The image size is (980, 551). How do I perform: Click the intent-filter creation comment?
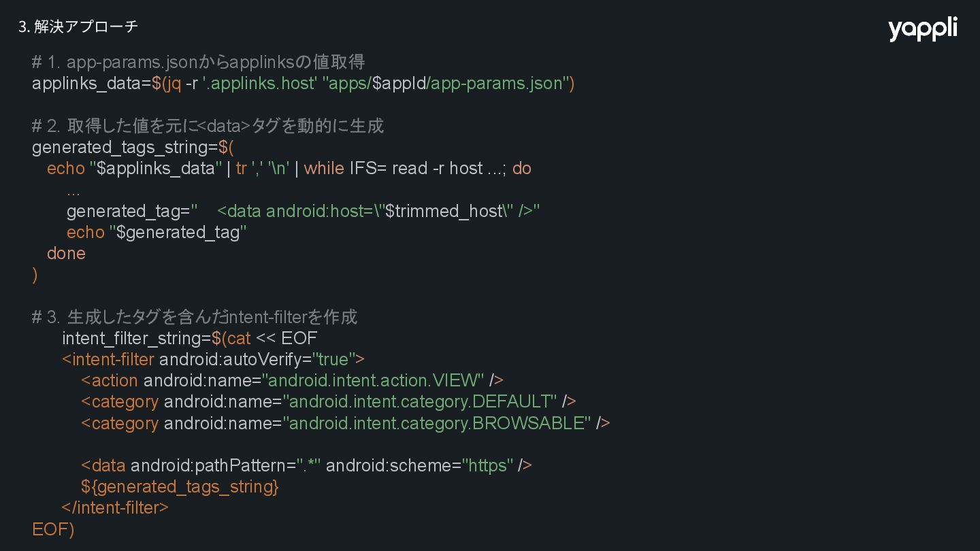point(195,317)
